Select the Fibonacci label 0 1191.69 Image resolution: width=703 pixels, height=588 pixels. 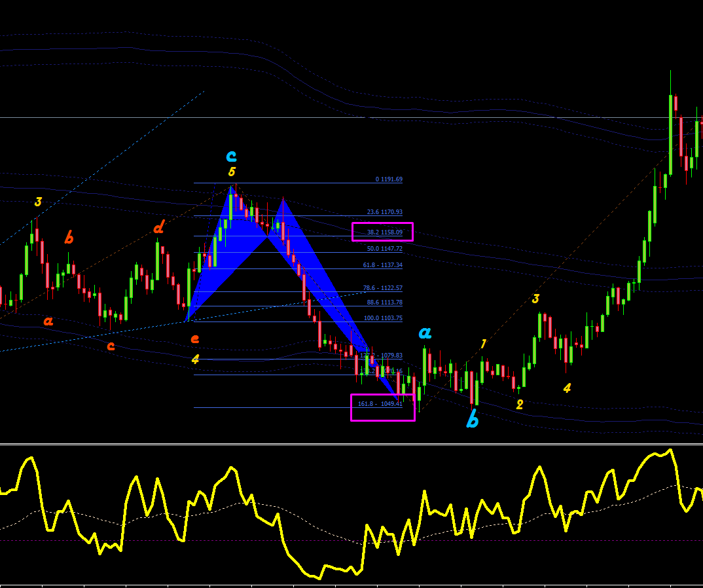pyautogui.click(x=389, y=179)
